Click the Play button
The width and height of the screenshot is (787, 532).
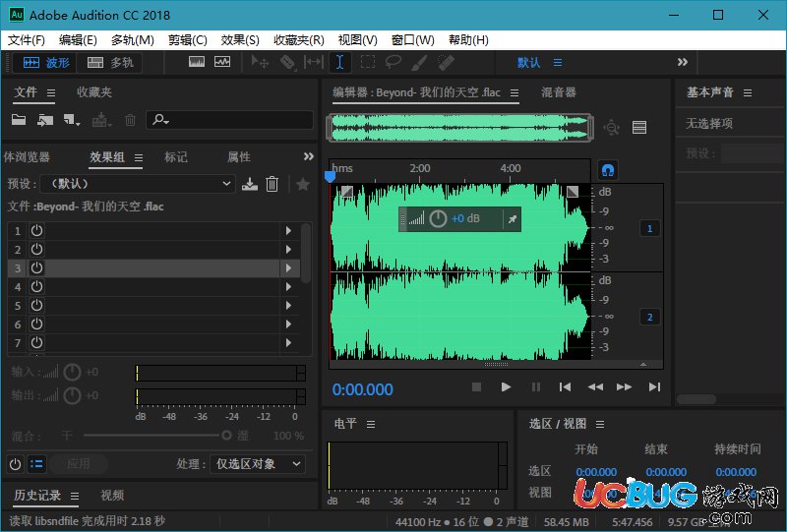pos(506,387)
